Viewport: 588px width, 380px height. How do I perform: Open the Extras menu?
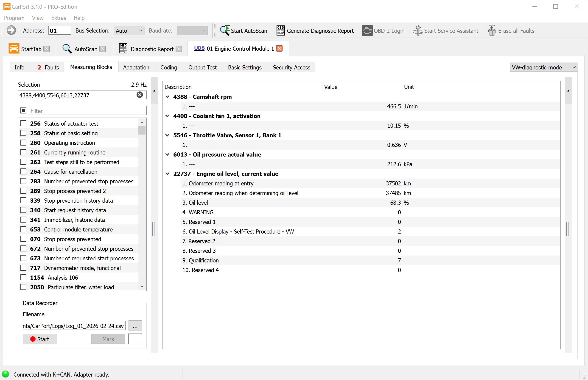click(x=59, y=18)
